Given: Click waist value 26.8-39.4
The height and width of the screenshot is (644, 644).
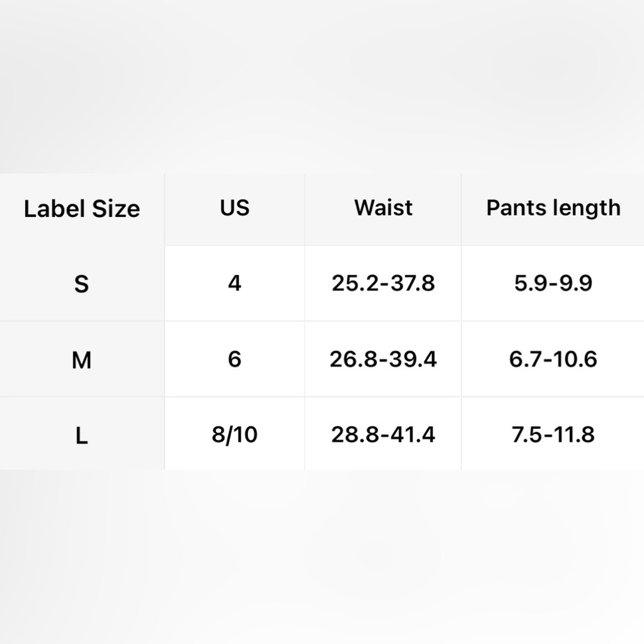Looking at the screenshot, I should pyautogui.click(x=383, y=359).
